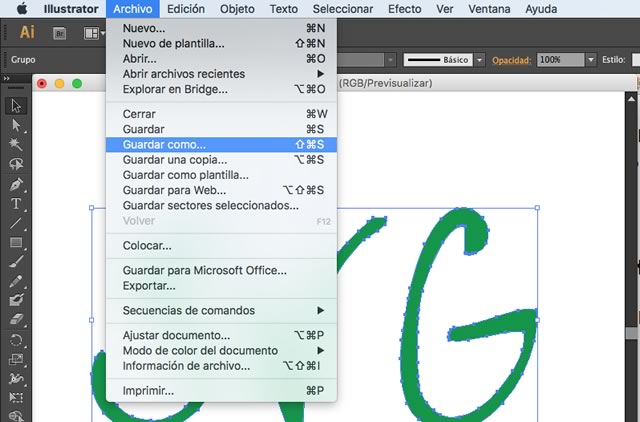Choose Guardar como... menu item
The height and width of the screenshot is (422, 640).
[221, 144]
